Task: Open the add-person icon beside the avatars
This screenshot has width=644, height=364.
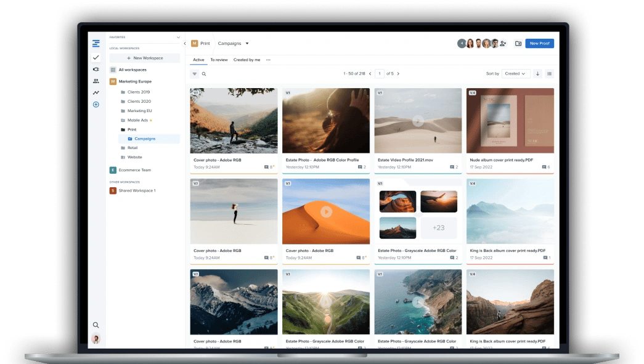Action: (x=502, y=42)
